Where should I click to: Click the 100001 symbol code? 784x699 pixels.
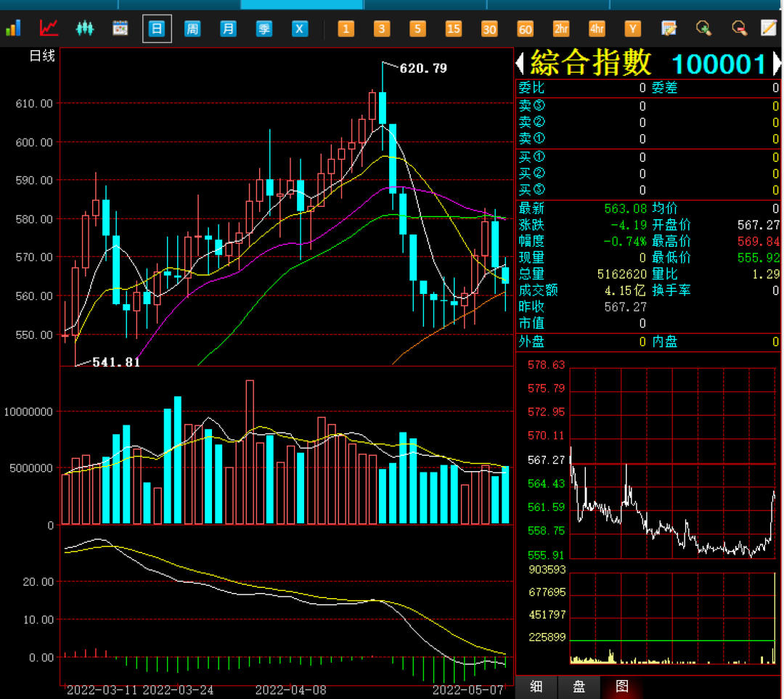coord(719,64)
